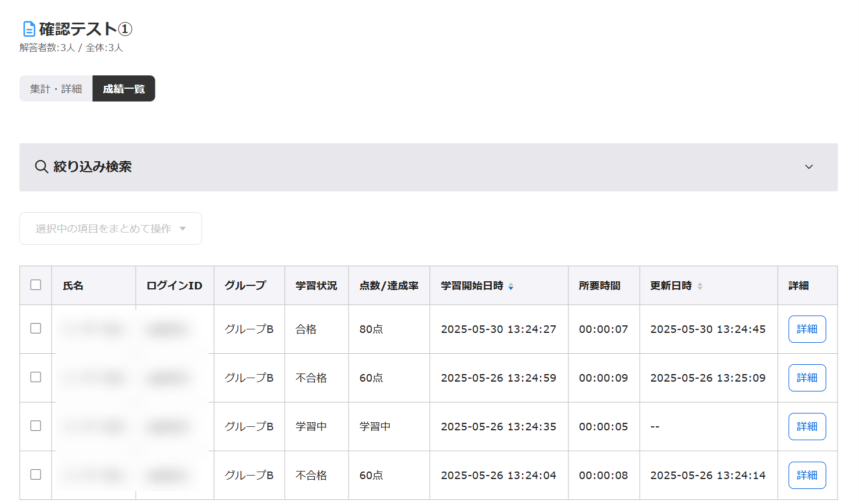This screenshot has height=504, width=859.
Task: Sort by 学習開始日時 using the arrow icon
Action: coord(510,286)
